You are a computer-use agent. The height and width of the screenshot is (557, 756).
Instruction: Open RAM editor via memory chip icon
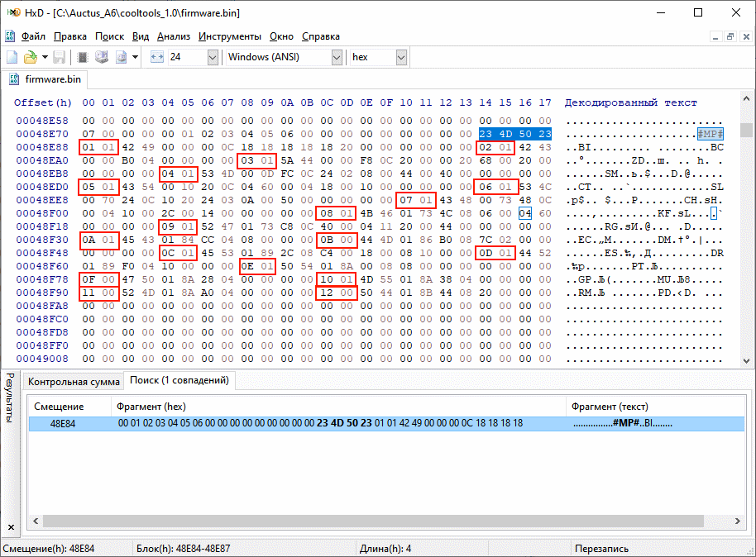[x=83, y=57]
